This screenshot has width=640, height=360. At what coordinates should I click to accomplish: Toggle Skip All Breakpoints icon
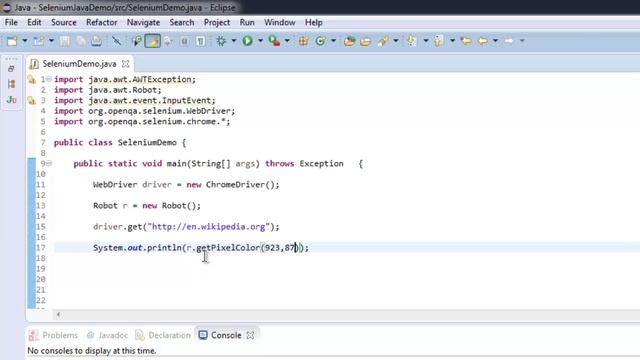click(116, 41)
